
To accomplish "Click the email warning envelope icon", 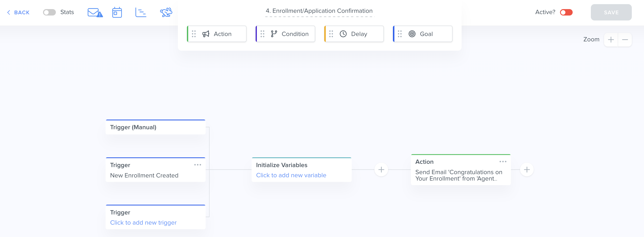I will pyautogui.click(x=95, y=12).
